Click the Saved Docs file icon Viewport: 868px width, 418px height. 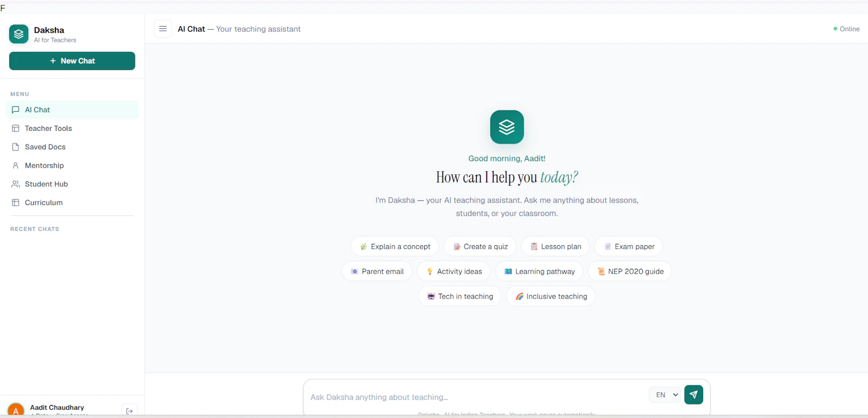coord(16,147)
